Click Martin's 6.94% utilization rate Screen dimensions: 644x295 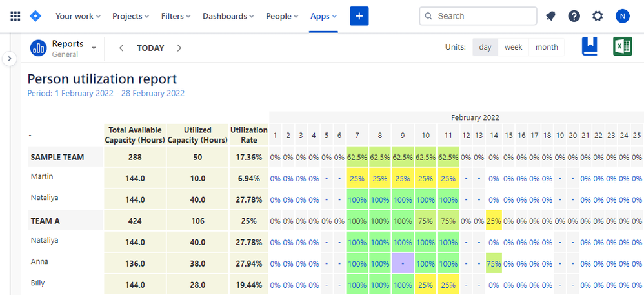249,178
